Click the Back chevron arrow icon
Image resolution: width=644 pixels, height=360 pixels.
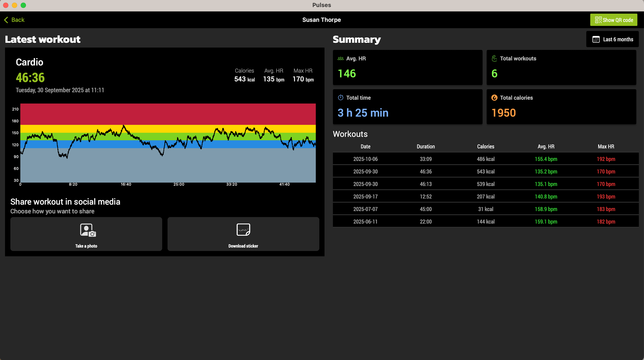[6, 20]
